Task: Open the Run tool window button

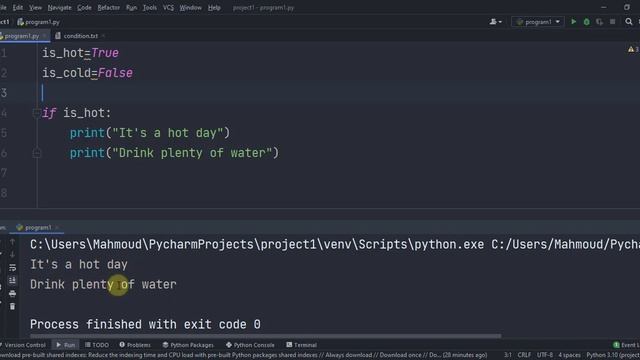Action: coord(66,345)
